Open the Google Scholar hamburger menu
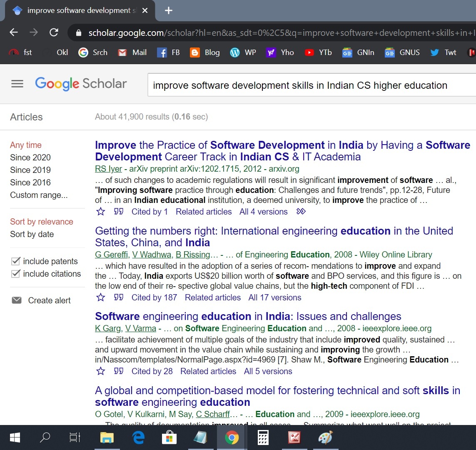Screen dimensions: 476x450 pos(17,84)
